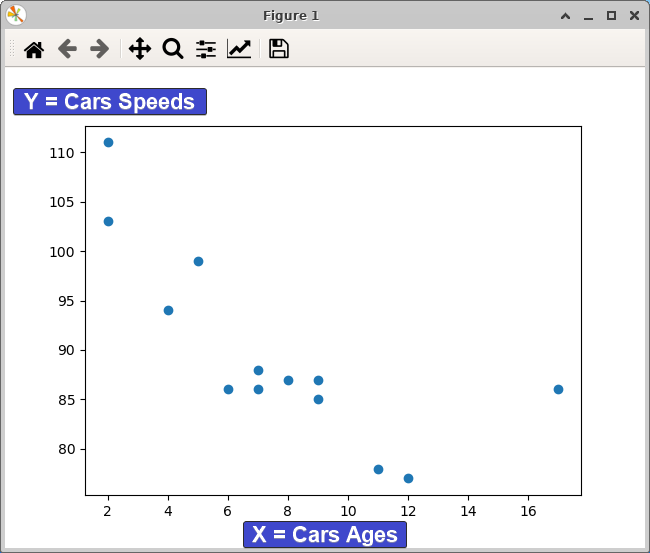Click the y-axis tick label 80
The image size is (650, 553).
click(x=66, y=449)
